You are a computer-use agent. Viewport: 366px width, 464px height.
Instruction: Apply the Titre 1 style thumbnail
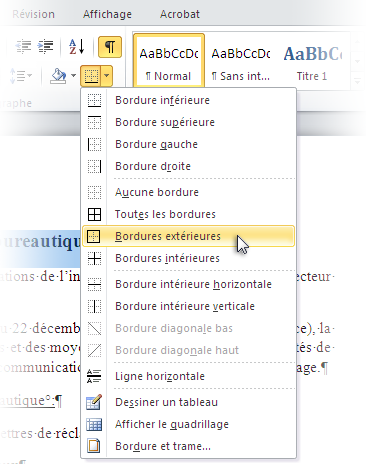click(x=312, y=61)
